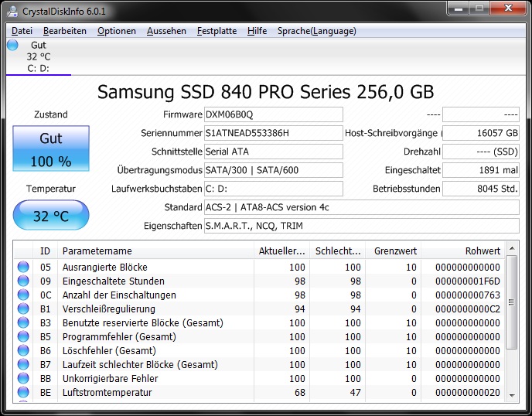This screenshot has height=416, width=532.
Task: Click the Drehzahl value field
Action: (x=481, y=152)
